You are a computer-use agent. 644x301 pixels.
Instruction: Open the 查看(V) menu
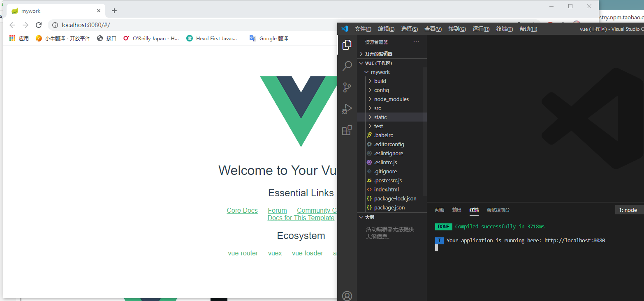pyautogui.click(x=433, y=29)
